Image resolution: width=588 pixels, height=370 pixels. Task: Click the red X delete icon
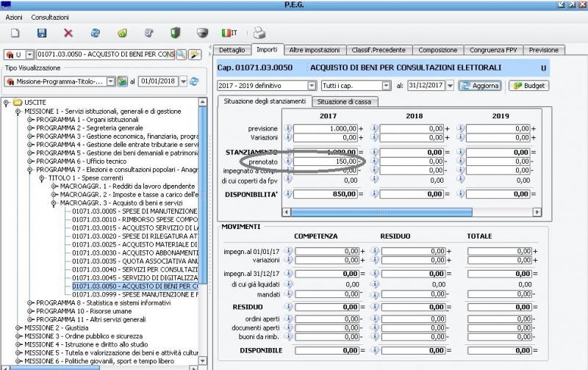(x=68, y=33)
